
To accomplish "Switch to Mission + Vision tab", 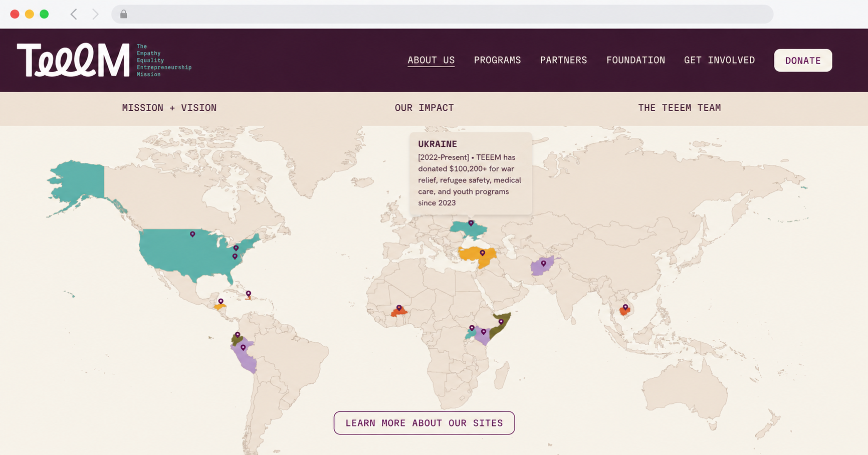I will coord(169,108).
